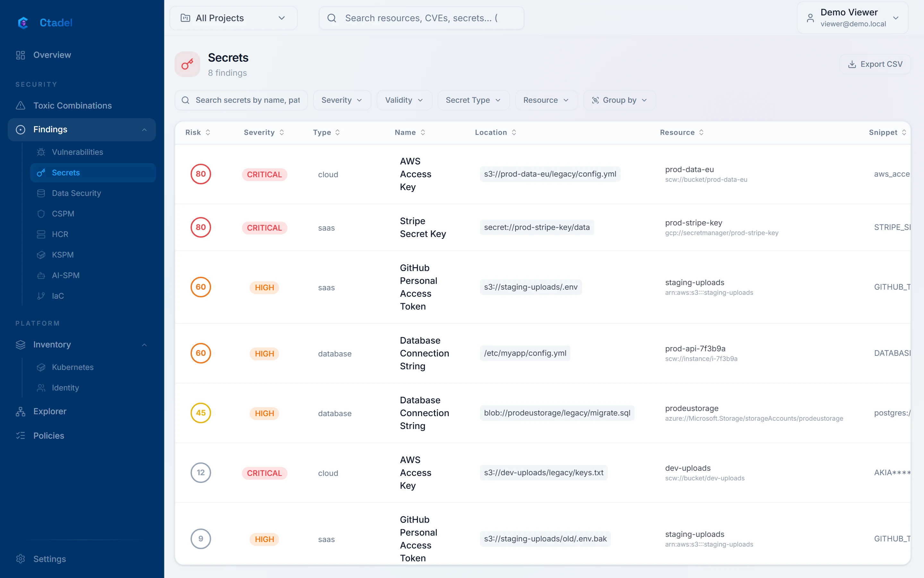Screen dimensions: 924x578
Task: Open the Severity filter dropdown
Action: (342, 100)
